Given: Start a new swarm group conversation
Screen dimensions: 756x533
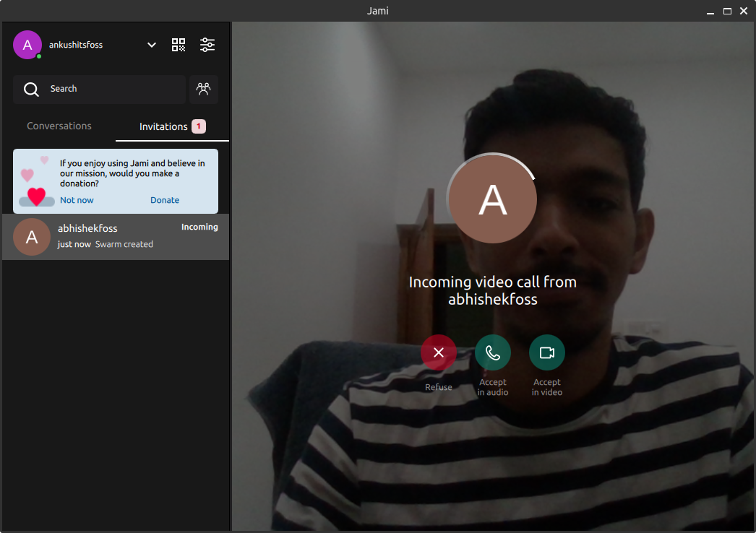Looking at the screenshot, I should click(x=204, y=89).
